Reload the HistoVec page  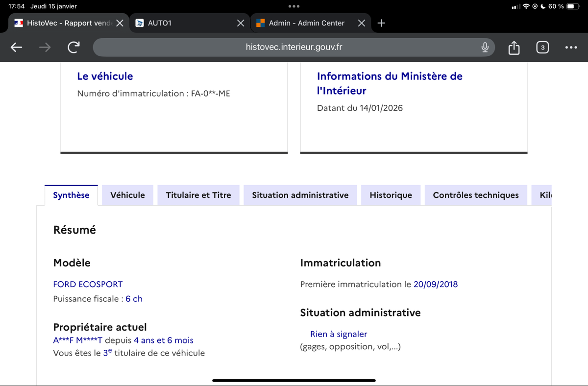(x=73, y=47)
